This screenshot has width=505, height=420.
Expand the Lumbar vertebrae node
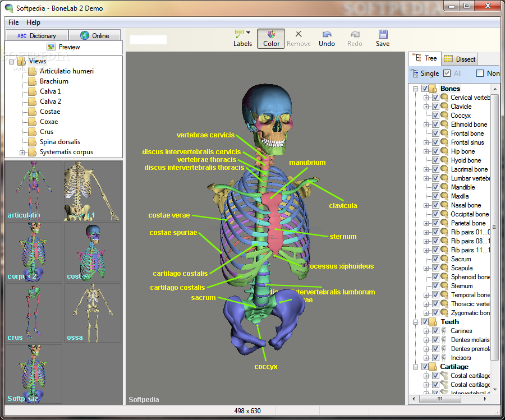(x=426, y=178)
